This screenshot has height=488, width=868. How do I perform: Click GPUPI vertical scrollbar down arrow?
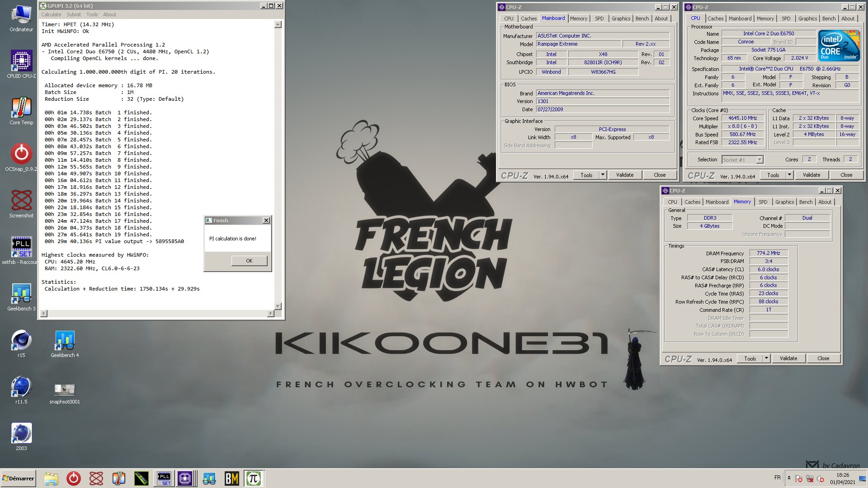pyautogui.click(x=278, y=306)
